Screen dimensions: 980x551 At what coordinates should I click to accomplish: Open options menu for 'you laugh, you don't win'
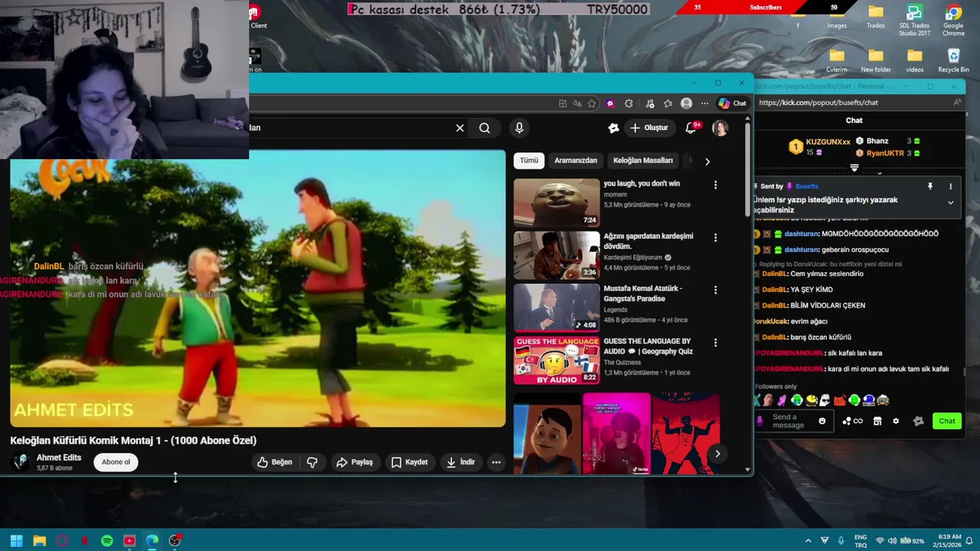click(715, 185)
